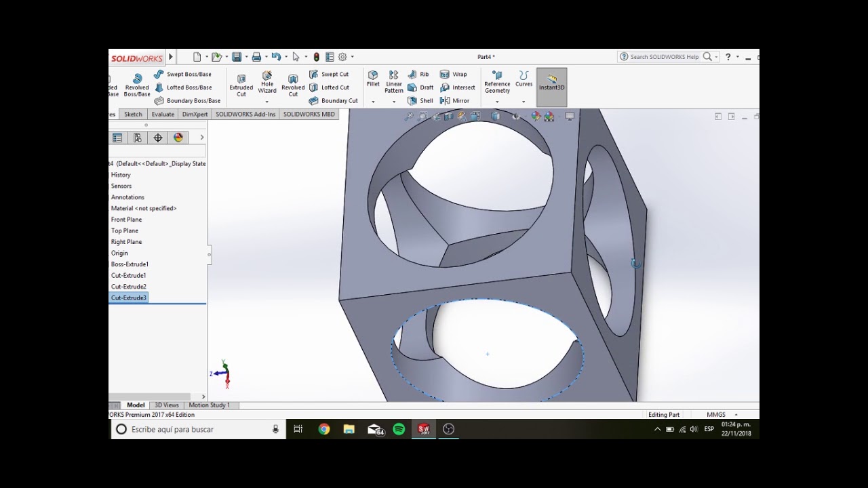The image size is (868, 488).
Task: Expand Reference Geometry dropdown arrow
Action: coord(497,102)
